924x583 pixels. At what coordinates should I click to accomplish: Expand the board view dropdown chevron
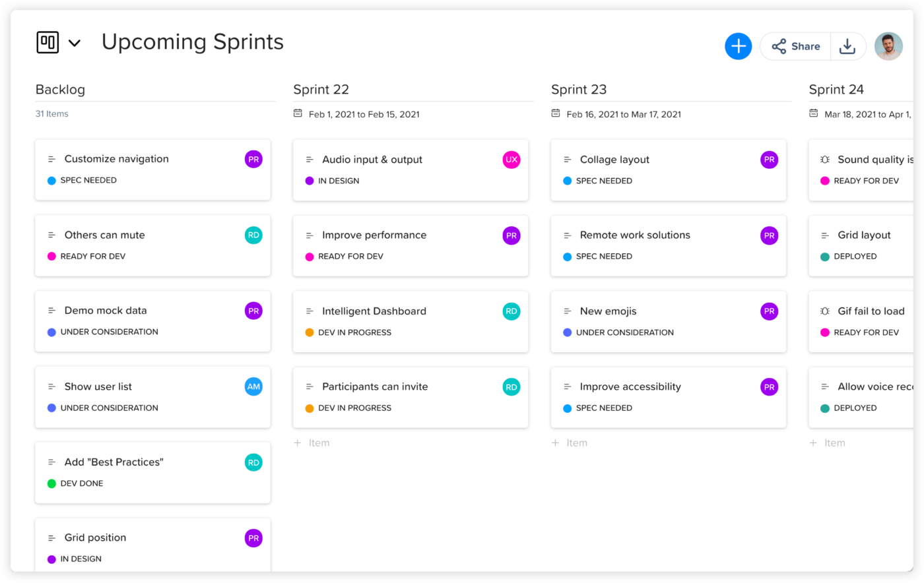pyautogui.click(x=75, y=44)
